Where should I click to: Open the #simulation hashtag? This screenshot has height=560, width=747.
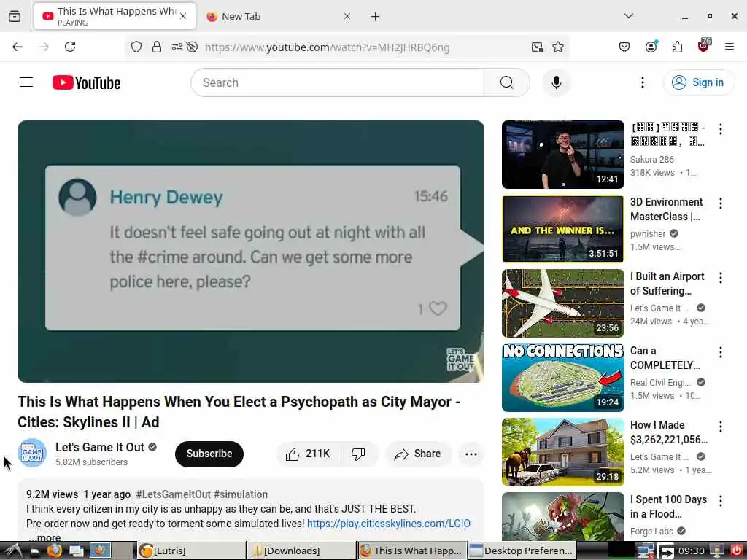click(241, 494)
